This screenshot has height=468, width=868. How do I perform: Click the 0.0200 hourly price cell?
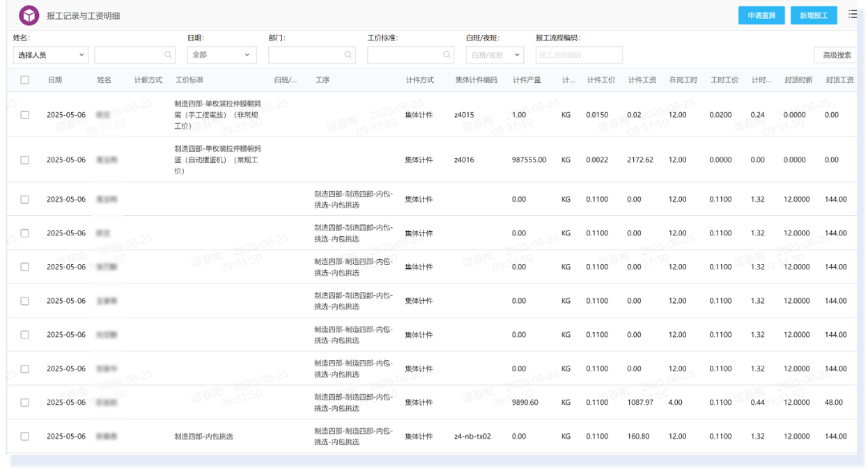point(720,115)
